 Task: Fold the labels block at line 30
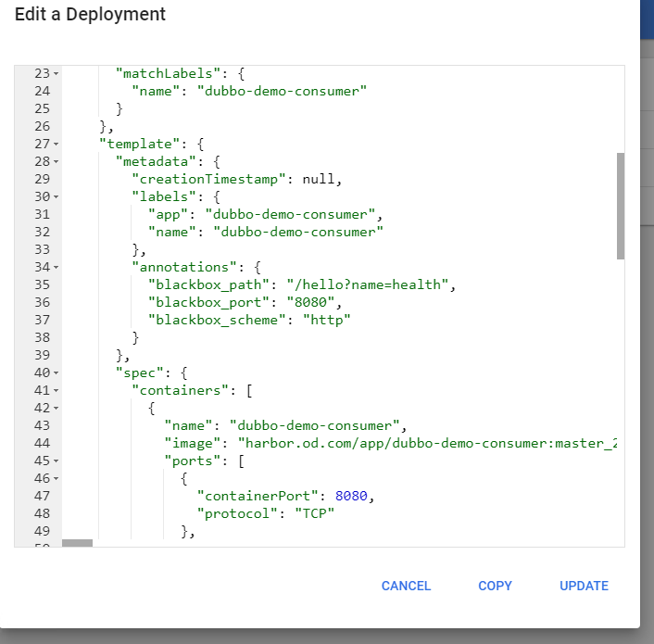[x=56, y=196]
